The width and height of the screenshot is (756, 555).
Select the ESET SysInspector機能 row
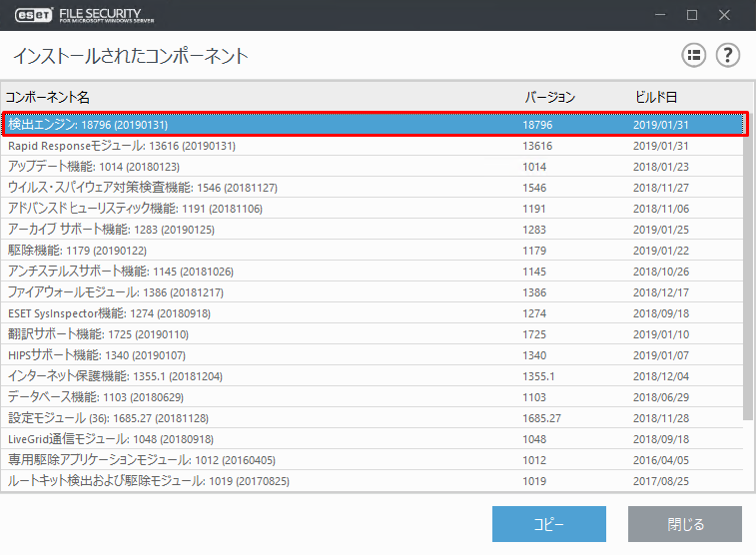(x=109, y=313)
